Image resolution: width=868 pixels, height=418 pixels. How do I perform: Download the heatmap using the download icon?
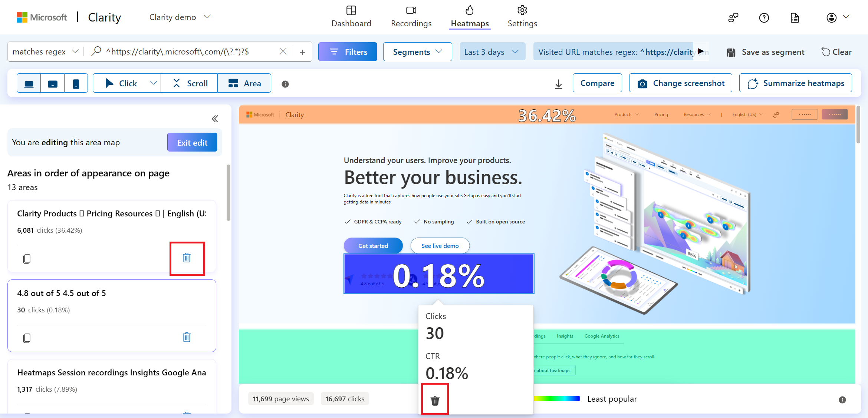558,84
